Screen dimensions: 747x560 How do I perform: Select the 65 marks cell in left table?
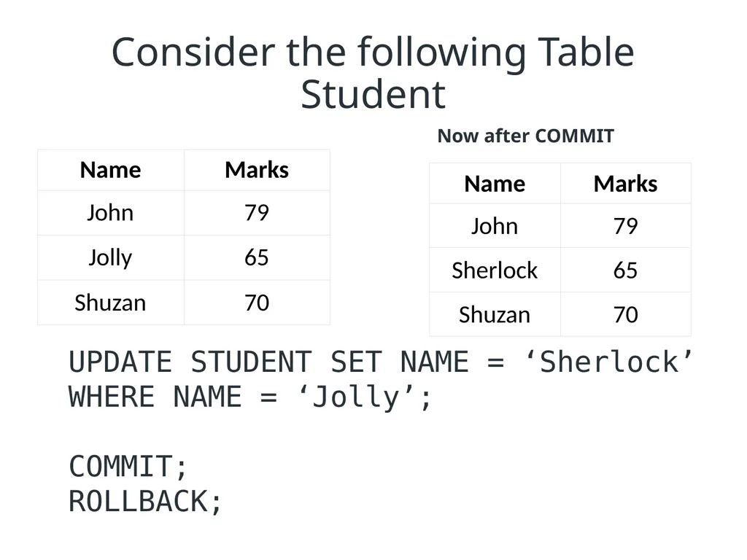point(257,257)
